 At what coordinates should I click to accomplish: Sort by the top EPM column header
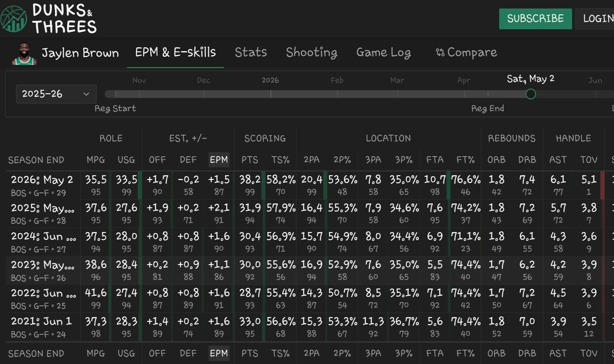click(x=219, y=160)
